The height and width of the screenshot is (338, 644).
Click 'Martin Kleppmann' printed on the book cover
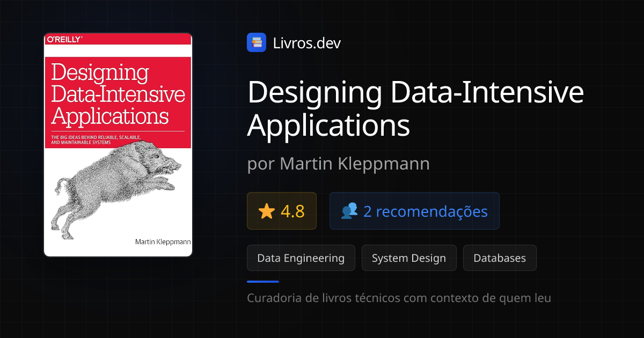(x=163, y=243)
